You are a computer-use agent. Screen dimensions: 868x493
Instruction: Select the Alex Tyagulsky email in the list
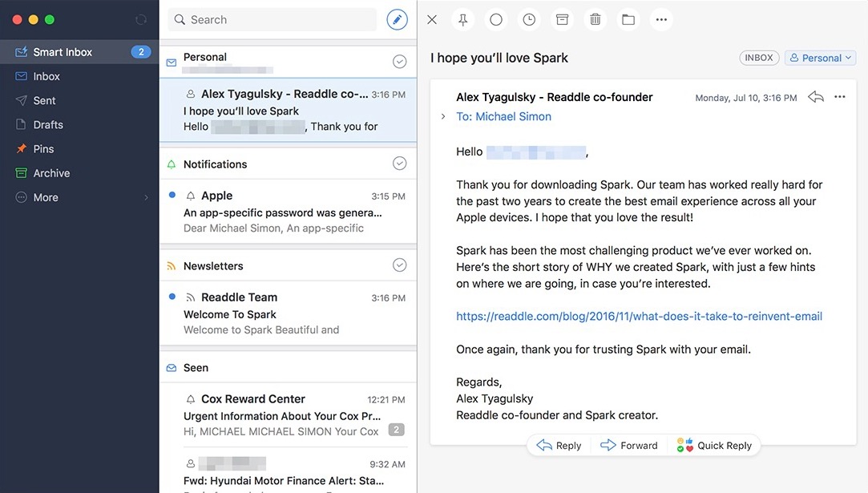tap(289, 111)
